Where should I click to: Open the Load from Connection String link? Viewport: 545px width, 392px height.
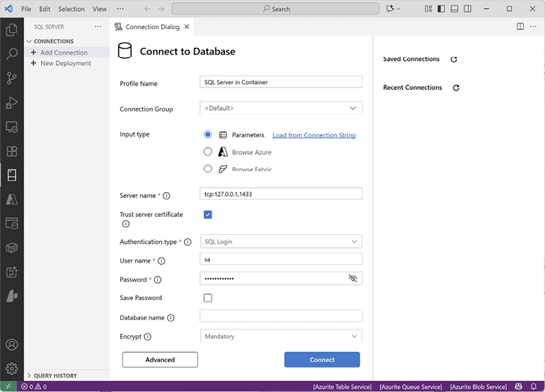click(x=313, y=134)
